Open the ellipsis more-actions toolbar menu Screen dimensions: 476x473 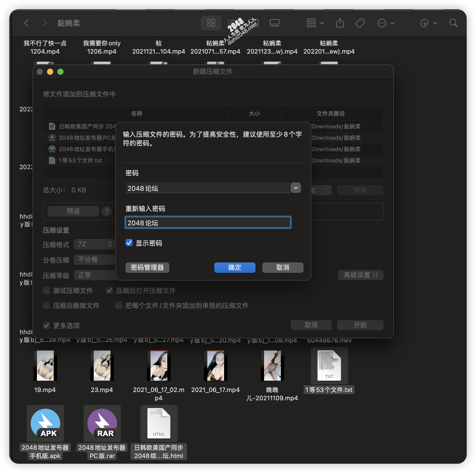[x=386, y=23]
